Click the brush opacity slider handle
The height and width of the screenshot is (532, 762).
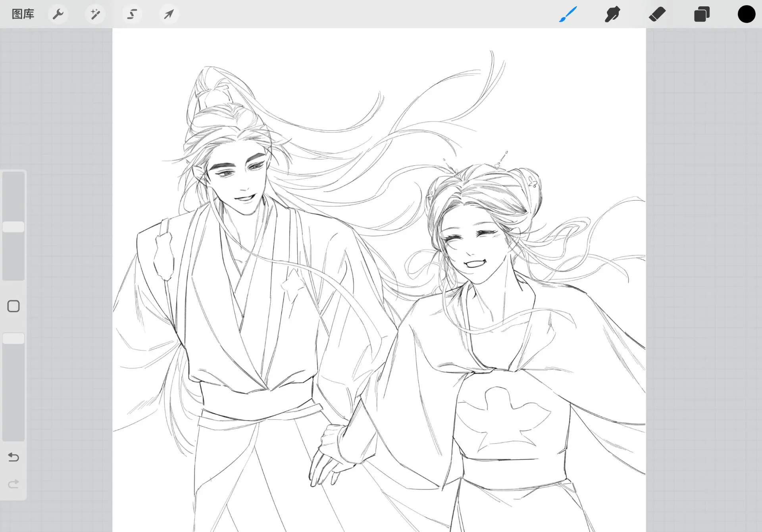pyautogui.click(x=13, y=338)
